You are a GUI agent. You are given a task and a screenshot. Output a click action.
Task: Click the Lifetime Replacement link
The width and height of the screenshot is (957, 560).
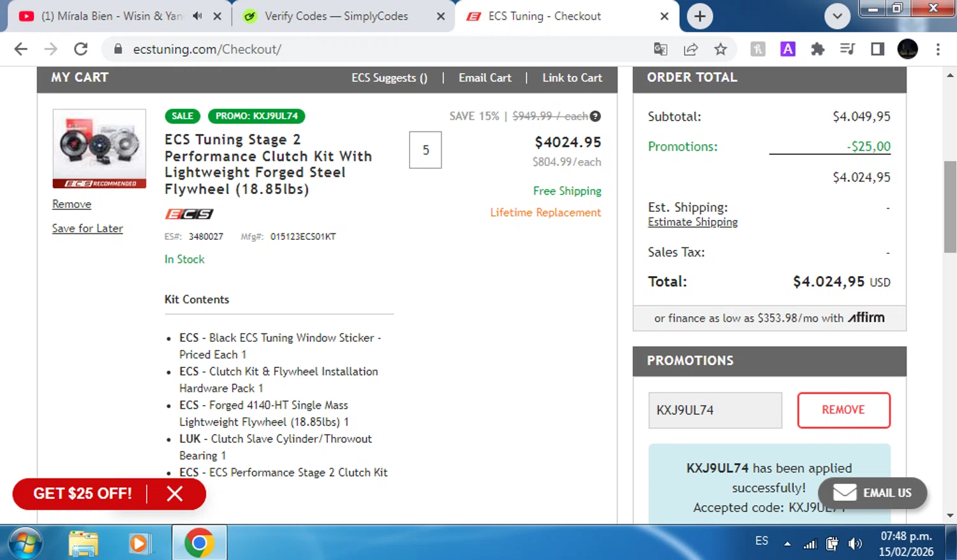[x=545, y=212]
